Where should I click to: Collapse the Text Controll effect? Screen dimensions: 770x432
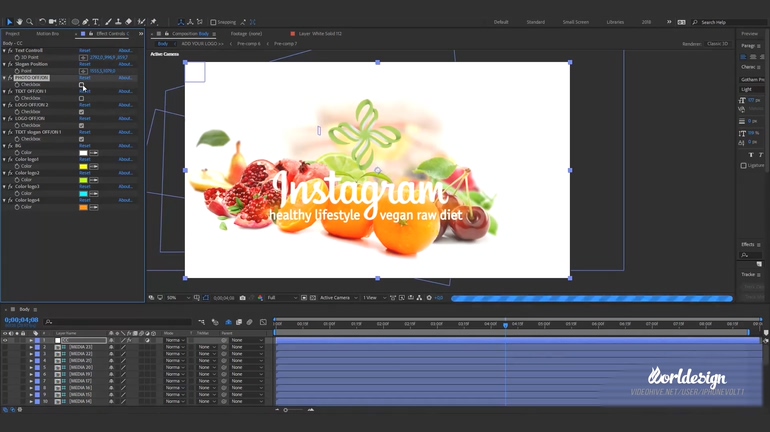(x=4, y=51)
